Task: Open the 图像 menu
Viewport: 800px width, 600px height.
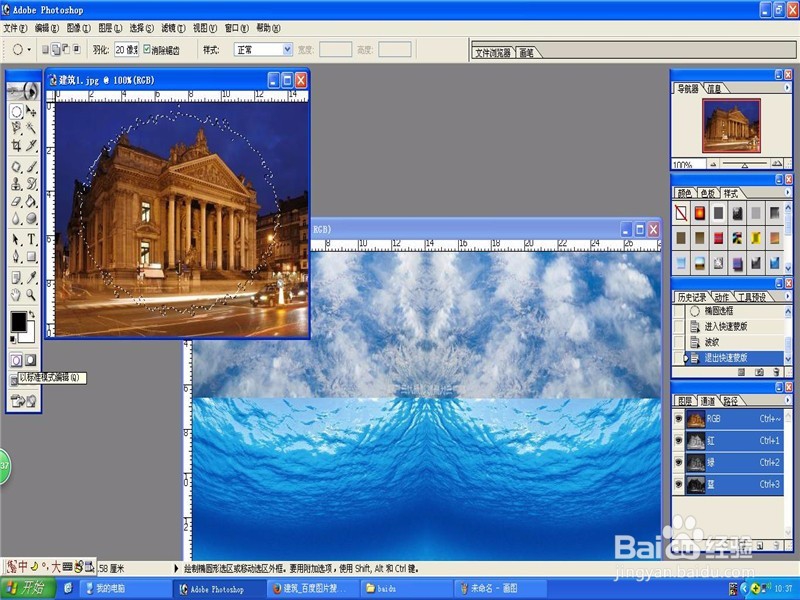Action: click(79, 29)
